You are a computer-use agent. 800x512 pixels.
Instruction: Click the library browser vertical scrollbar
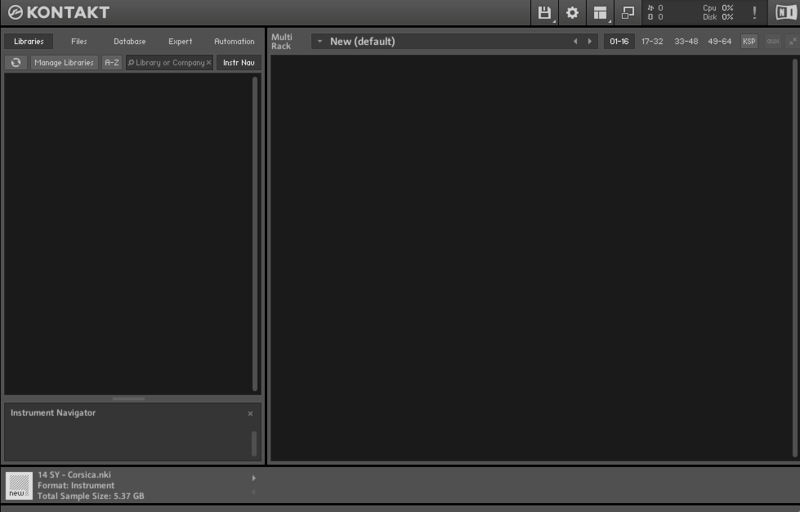255,234
